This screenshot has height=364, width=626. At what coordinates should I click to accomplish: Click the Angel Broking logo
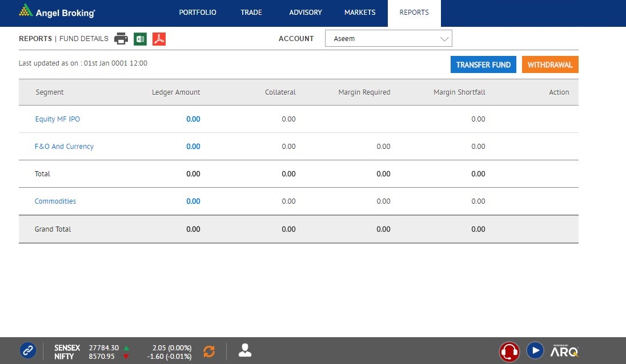(57, 12)
